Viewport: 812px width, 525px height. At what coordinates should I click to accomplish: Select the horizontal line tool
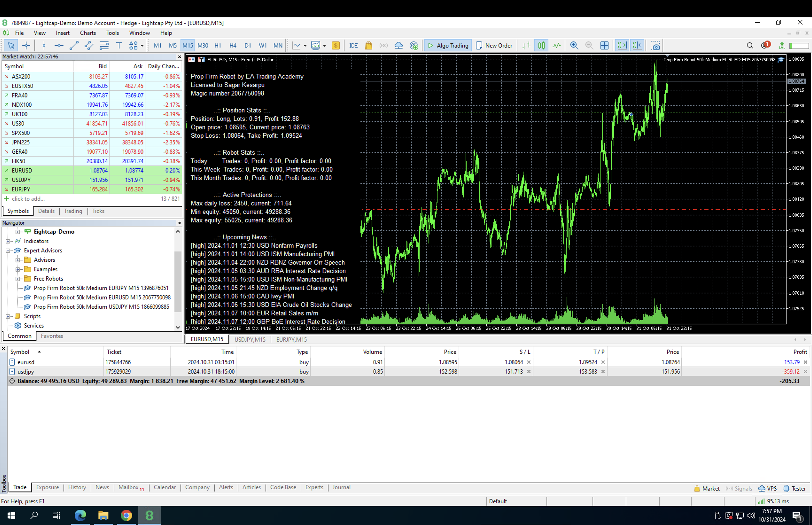[x=59, y=45]
